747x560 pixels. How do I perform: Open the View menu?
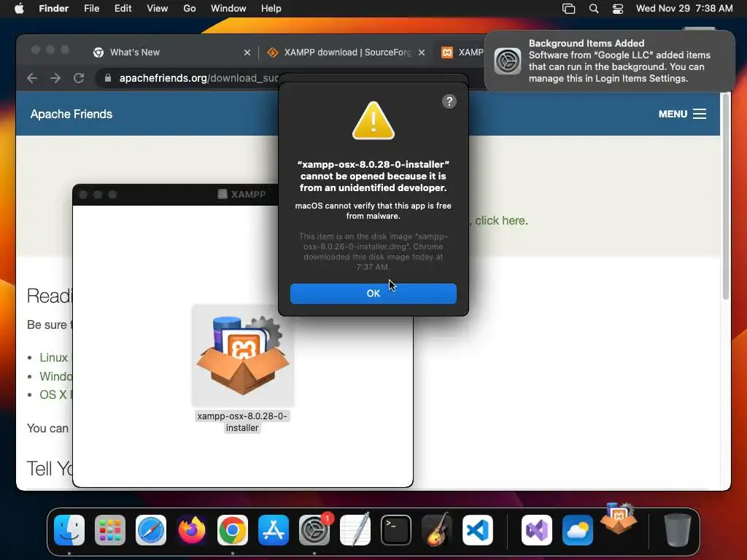(157, 8)
